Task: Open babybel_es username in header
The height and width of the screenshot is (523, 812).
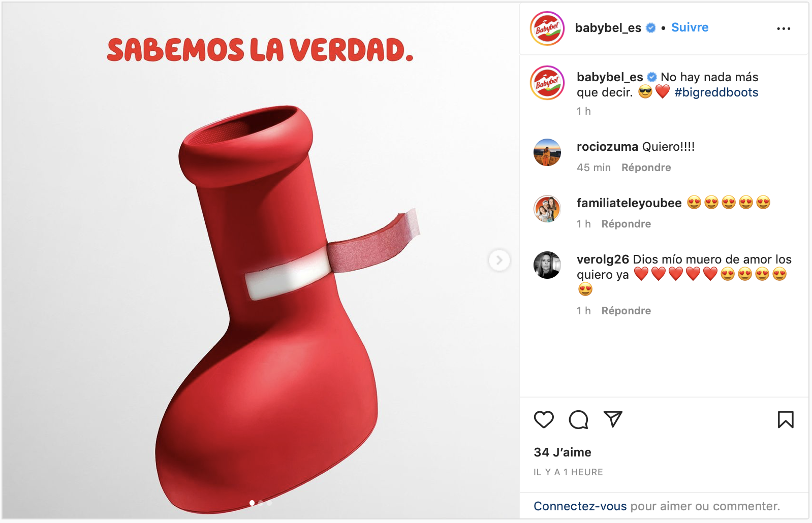Action: [x=608, y=28]
